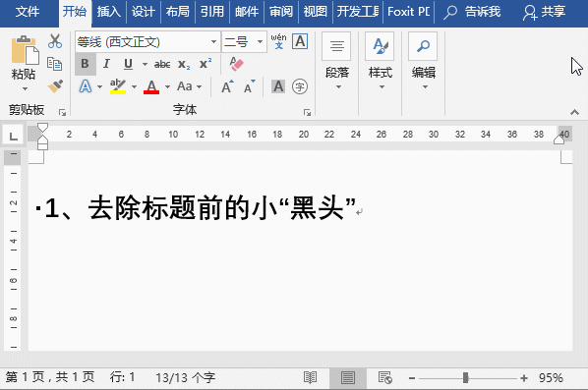Viewport: 588px width, 390px height.
Task: Toggle Subscript formatting
Action: [x=184, y=64]
